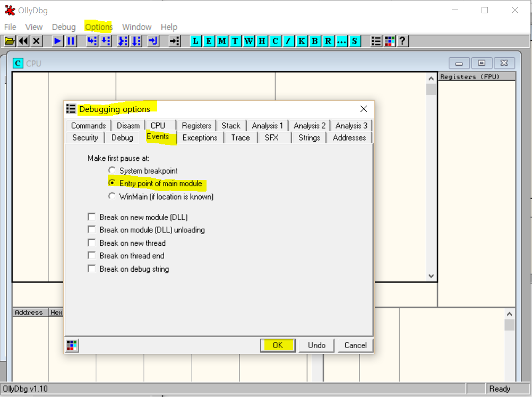Pause execution with the pause icon
Image resolution: width=532 pixels, height=397 pixels.
(x=71, y=41)
